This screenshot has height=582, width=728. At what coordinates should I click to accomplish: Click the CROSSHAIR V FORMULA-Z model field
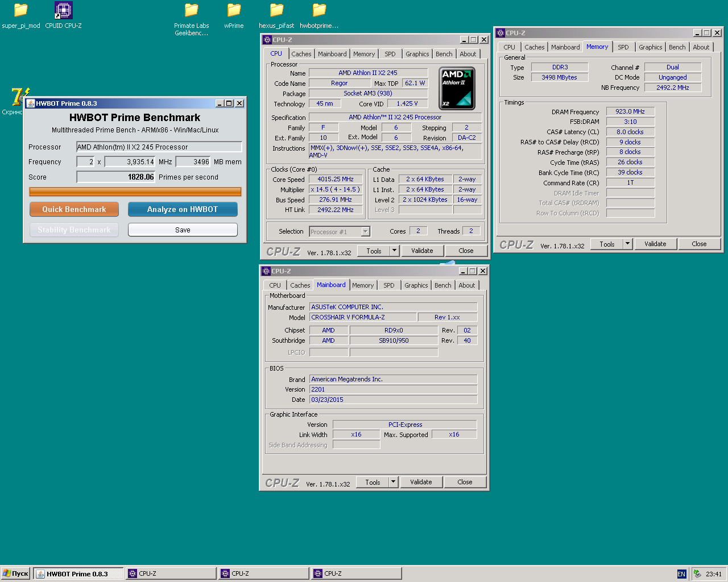362,317
